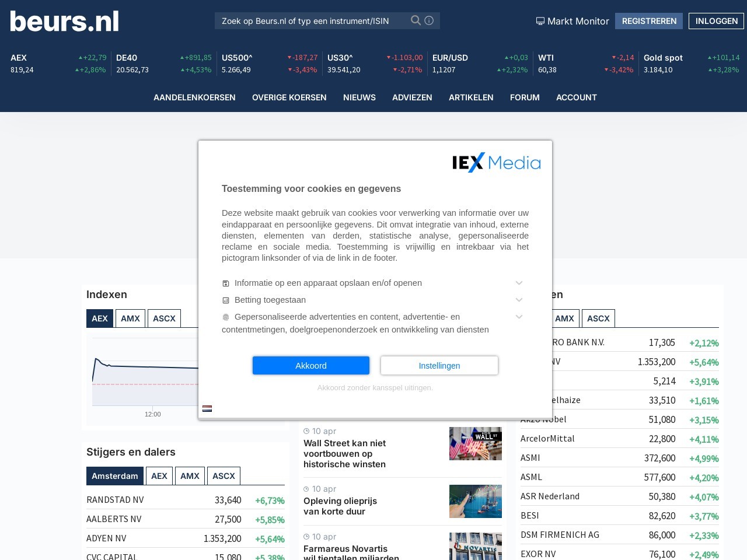Open the OVERIGE KOERSEN menu
This screenshot has width=747, height=560.
click(x=289, y=97)
